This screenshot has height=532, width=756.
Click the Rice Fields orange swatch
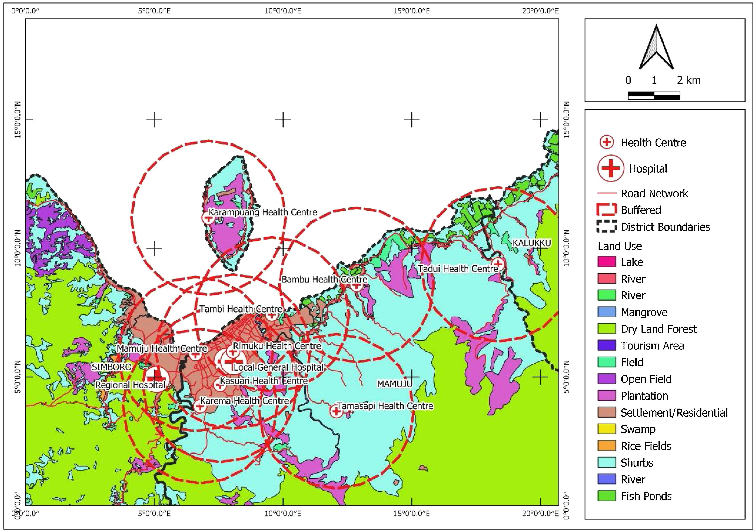tap(607, 446)
